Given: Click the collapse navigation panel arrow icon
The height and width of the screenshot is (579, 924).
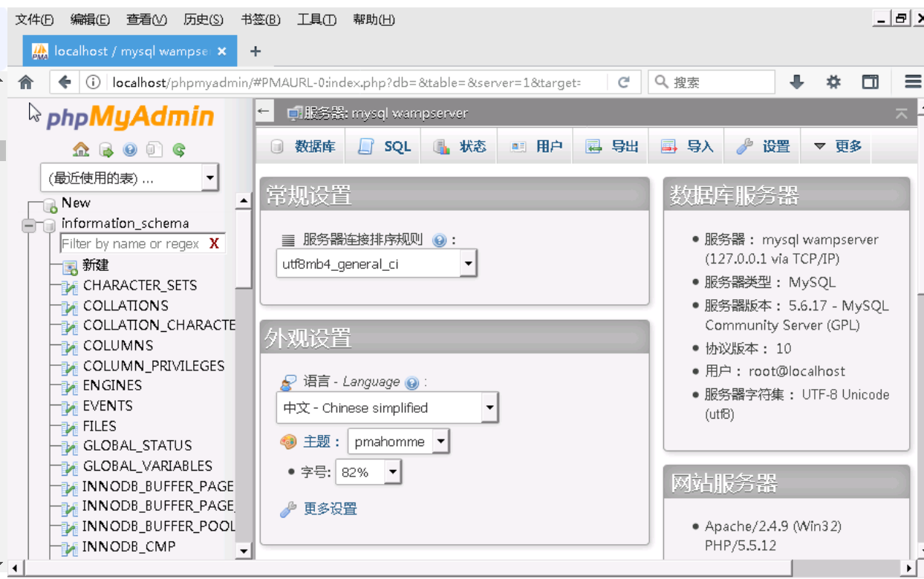Looking at the screenshot, I should (263, 111).
